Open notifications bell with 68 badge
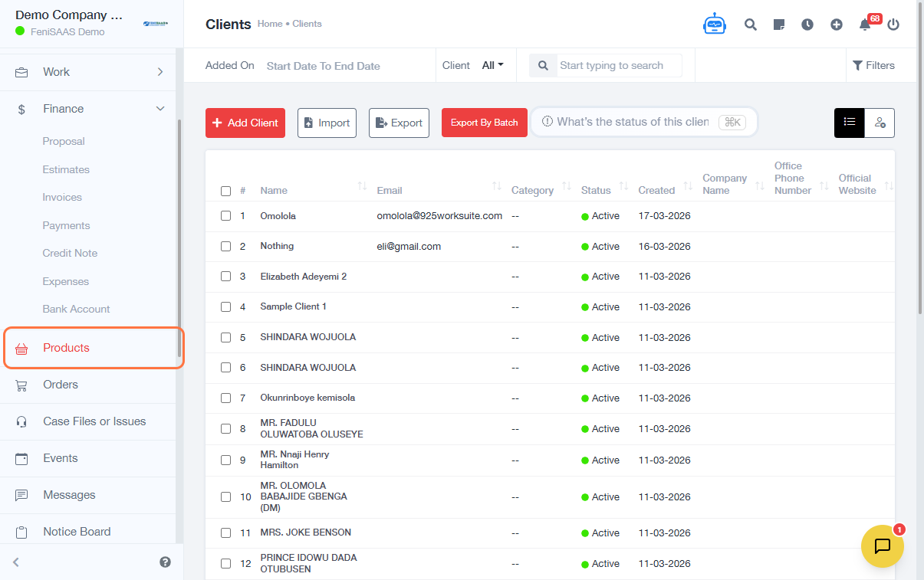Screen dimensions: 924x580 pos(866,25)
